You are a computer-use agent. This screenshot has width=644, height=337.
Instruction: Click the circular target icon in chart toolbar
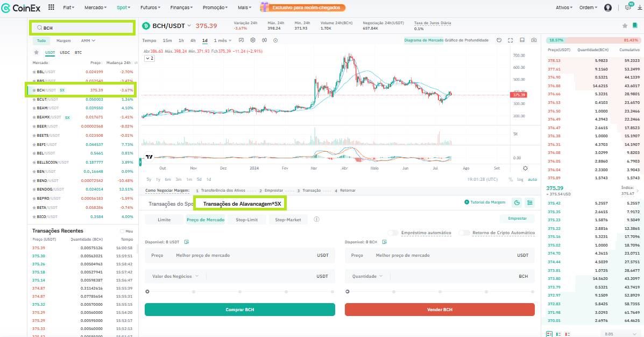point(275,40)
